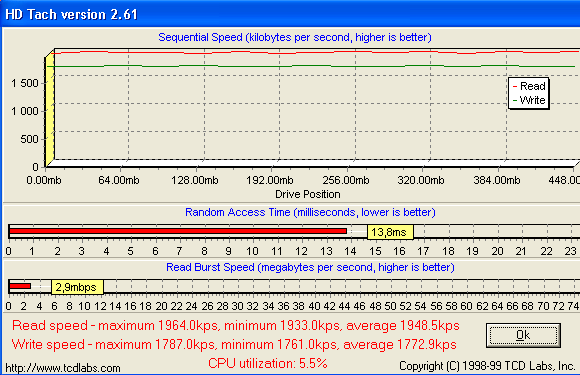Click the Write entry in the chart legend
This screenshot has width=580, height=375.
pos(529,100)
